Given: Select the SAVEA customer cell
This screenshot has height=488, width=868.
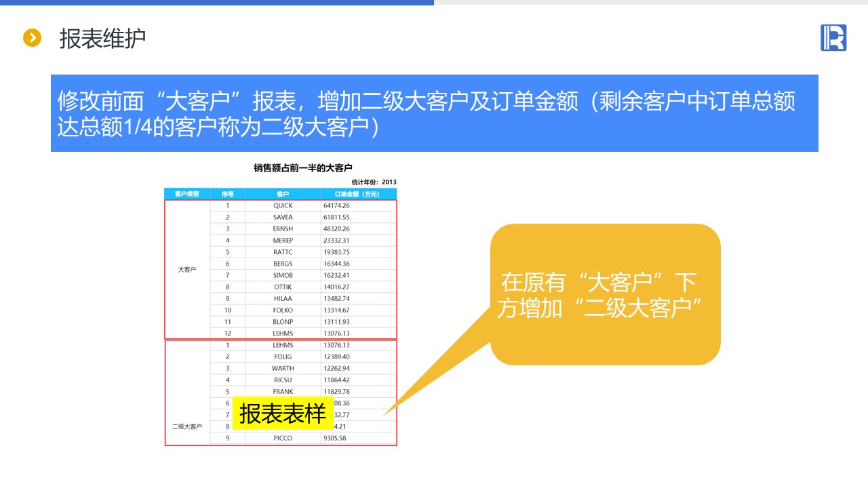Looking at the screenshot, I should [x=283, y=217].
